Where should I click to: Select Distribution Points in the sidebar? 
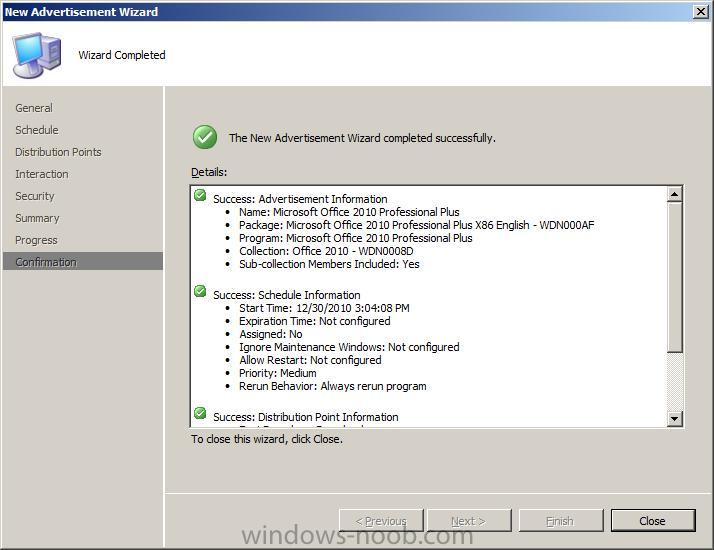tap(58, 152)
